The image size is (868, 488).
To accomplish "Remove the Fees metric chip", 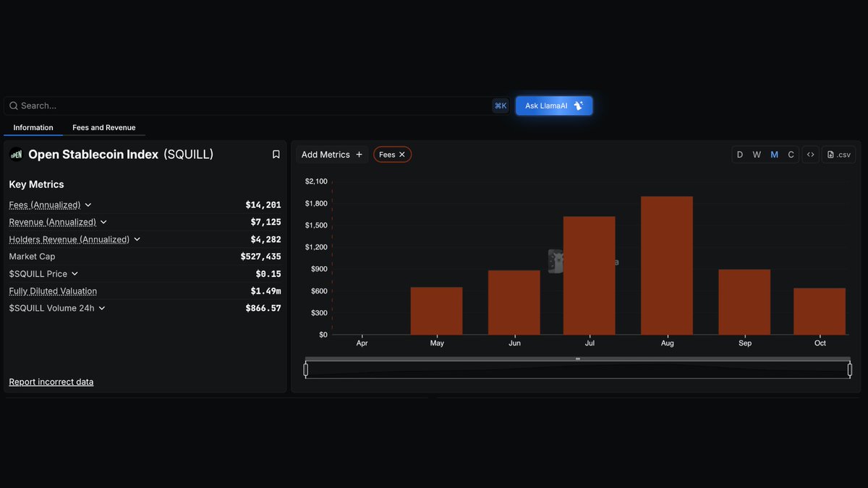I will click(x=402, y=155).
